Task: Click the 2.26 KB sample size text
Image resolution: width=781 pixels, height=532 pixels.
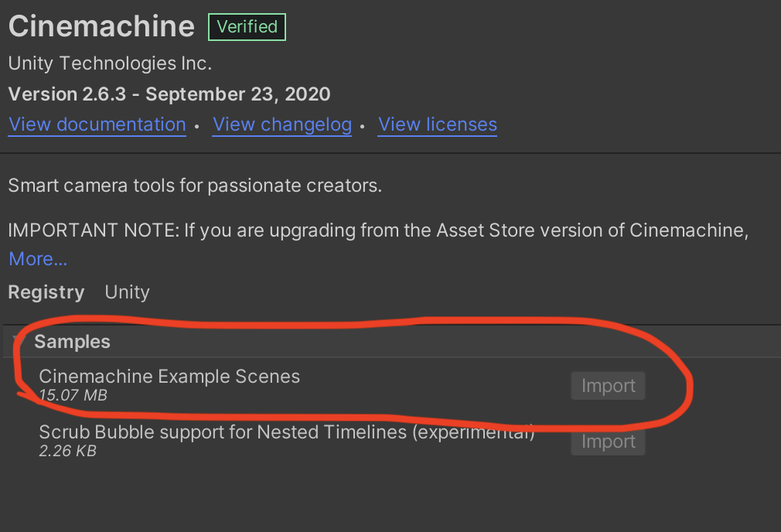Action: tap(67, 451)
